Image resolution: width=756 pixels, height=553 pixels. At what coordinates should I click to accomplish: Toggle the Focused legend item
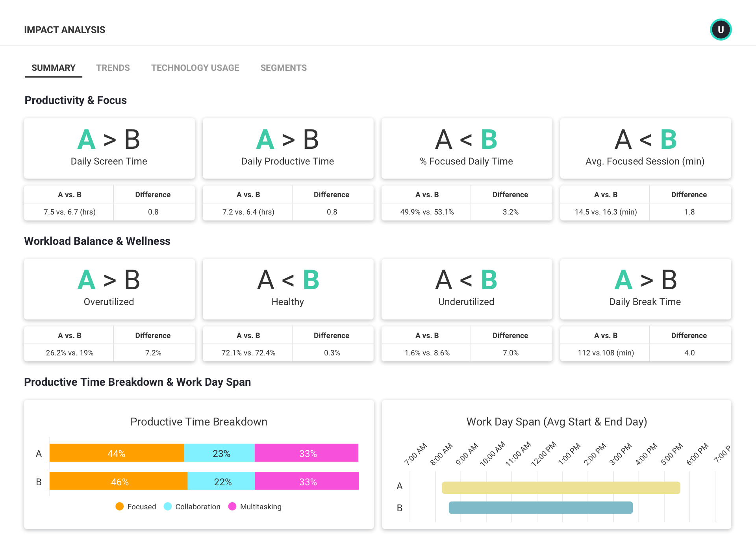pyautogui.click(x=135, y=507)
